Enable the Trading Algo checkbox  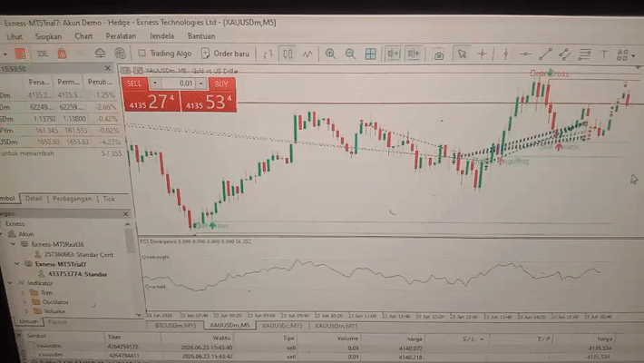141,53
